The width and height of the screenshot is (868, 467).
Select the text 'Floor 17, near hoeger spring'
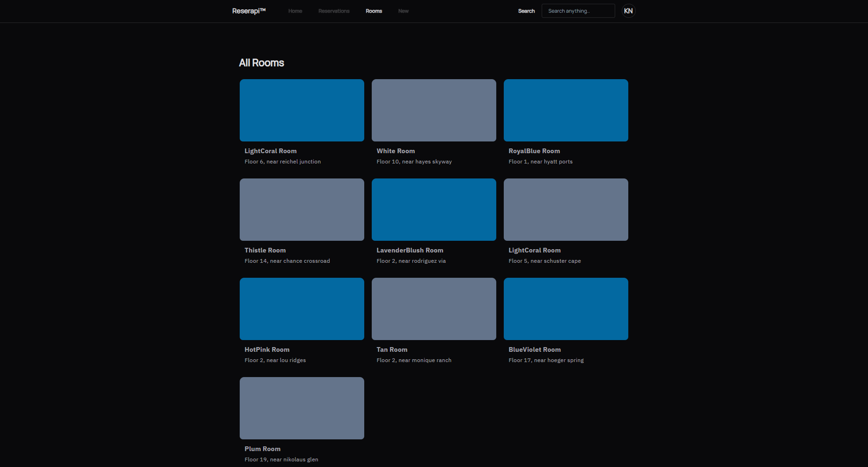(546, 360)
